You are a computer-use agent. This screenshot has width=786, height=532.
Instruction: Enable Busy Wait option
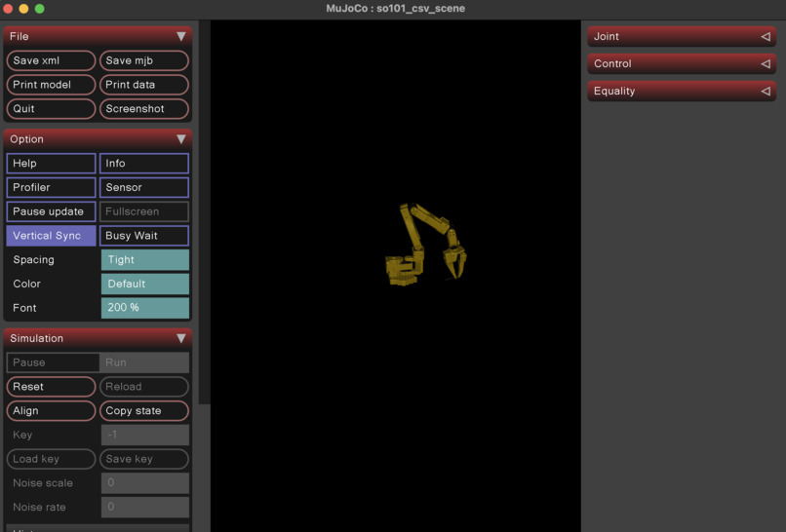pos(144,236)
